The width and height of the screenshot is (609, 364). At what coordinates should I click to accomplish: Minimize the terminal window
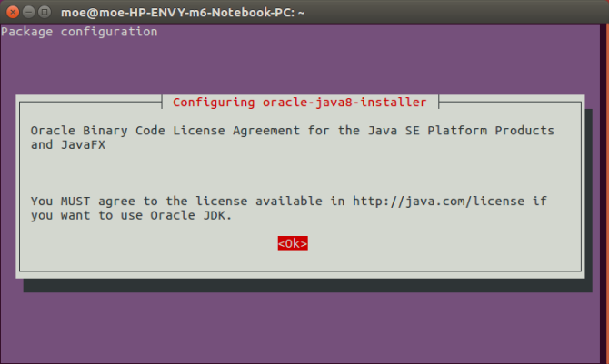click(29, 13)
